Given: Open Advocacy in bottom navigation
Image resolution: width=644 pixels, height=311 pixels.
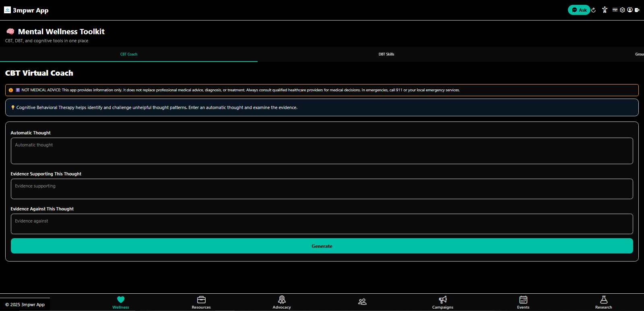Looking at the screenshot, I should tap(282, 302).
